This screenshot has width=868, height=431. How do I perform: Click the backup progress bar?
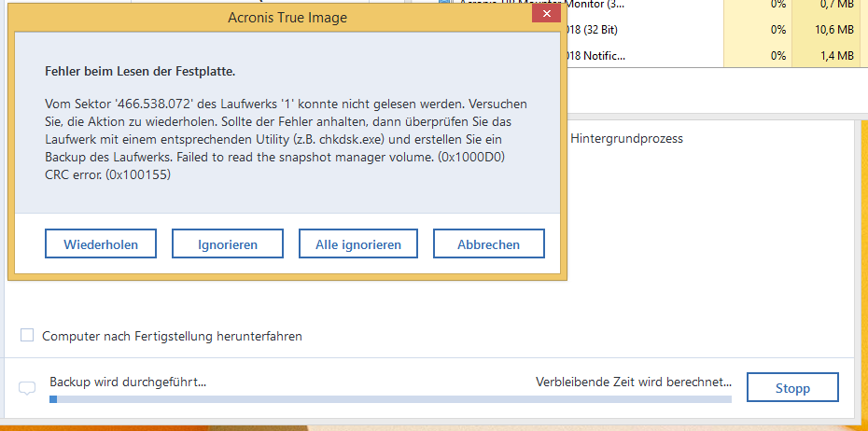[x=390, y=399]
